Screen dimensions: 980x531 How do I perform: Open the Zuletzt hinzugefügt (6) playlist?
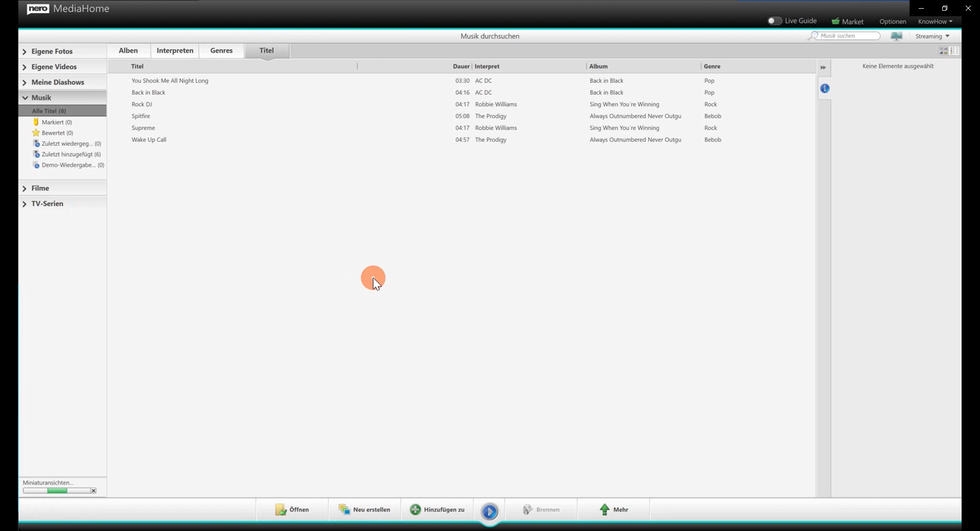[x=67, y=154]
